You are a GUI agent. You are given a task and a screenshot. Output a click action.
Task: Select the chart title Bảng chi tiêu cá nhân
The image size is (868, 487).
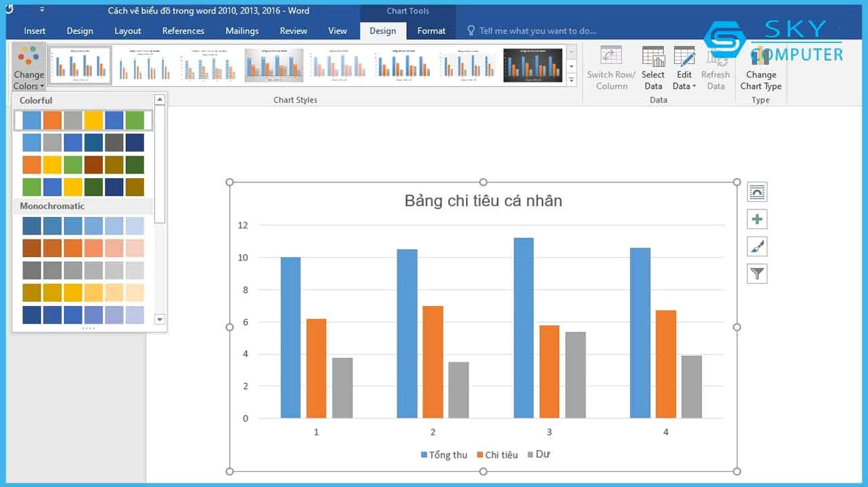pos(483,201)
